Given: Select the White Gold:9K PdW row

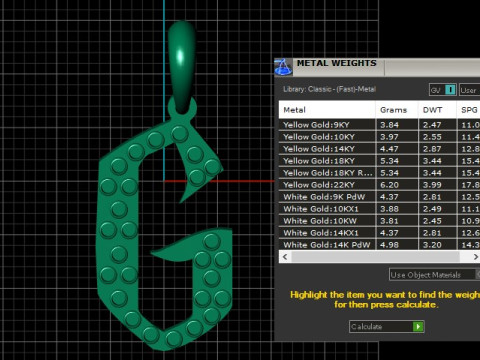Looking at the screenshot, I should click(379, 197).
